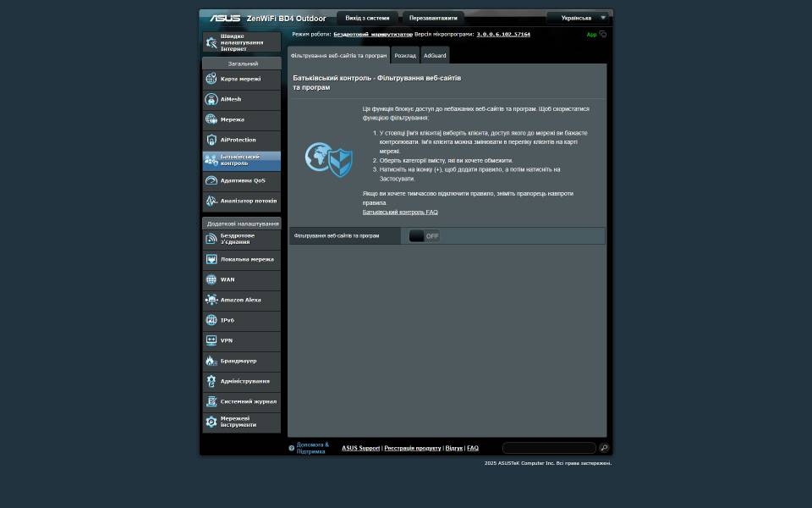Open the Брандмауер firewall icon

coord(211,361)
